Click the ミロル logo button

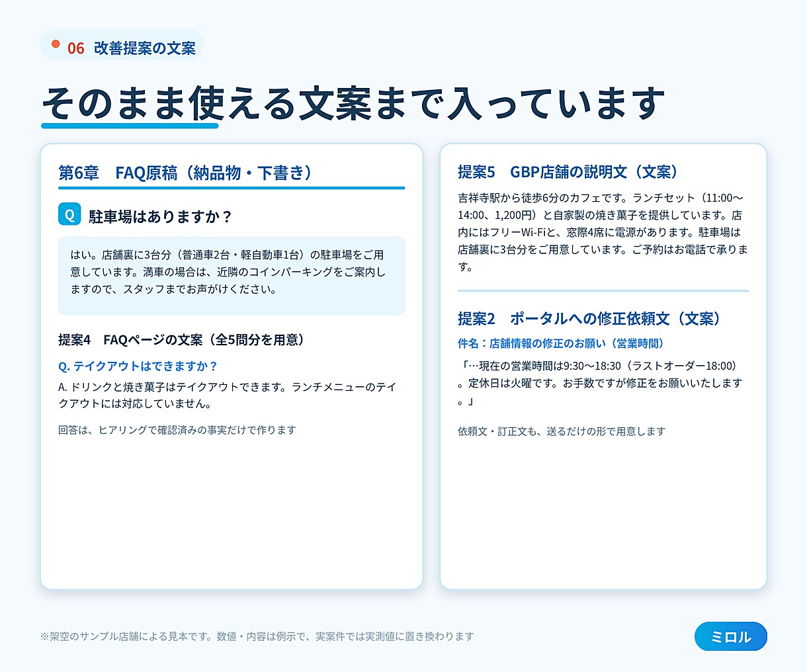[x=730, y=636]
